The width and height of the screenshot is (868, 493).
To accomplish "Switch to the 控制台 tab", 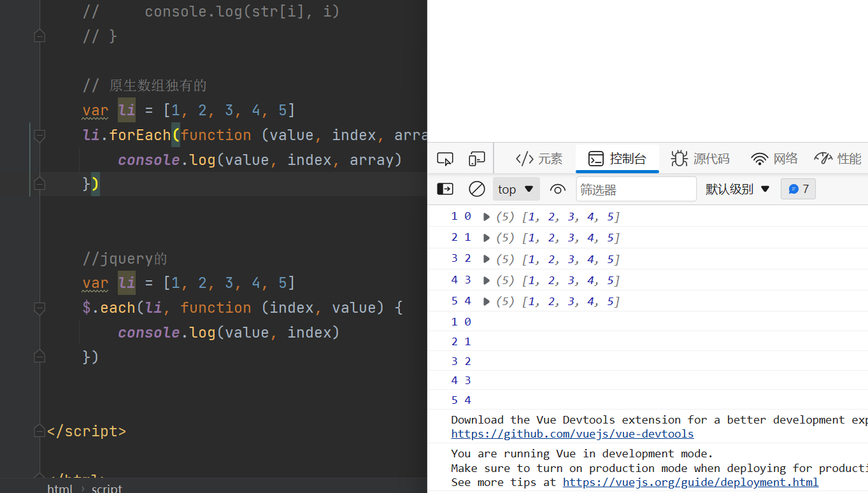I will [x=617, y=159].
